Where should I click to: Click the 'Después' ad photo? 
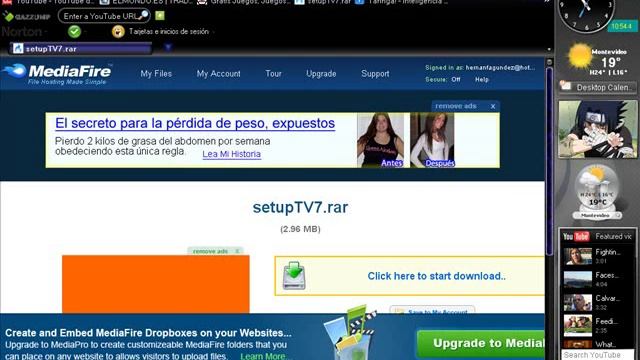[x=432, y=140]
